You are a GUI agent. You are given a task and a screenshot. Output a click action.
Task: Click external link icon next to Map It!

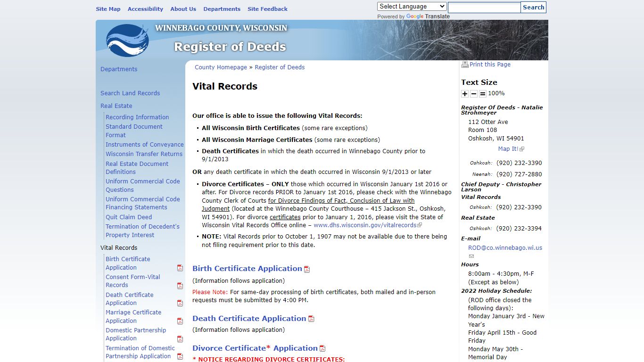pos(522,149)
